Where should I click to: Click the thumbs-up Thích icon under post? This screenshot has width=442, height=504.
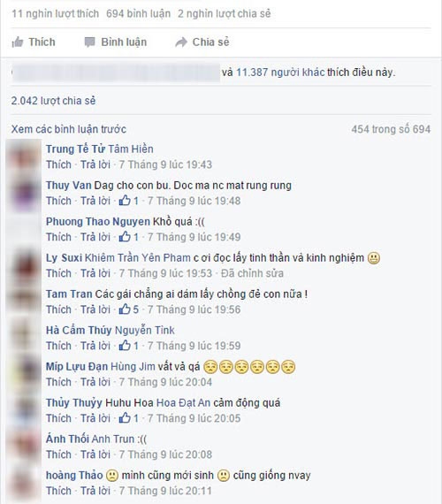tap(18, 42)
